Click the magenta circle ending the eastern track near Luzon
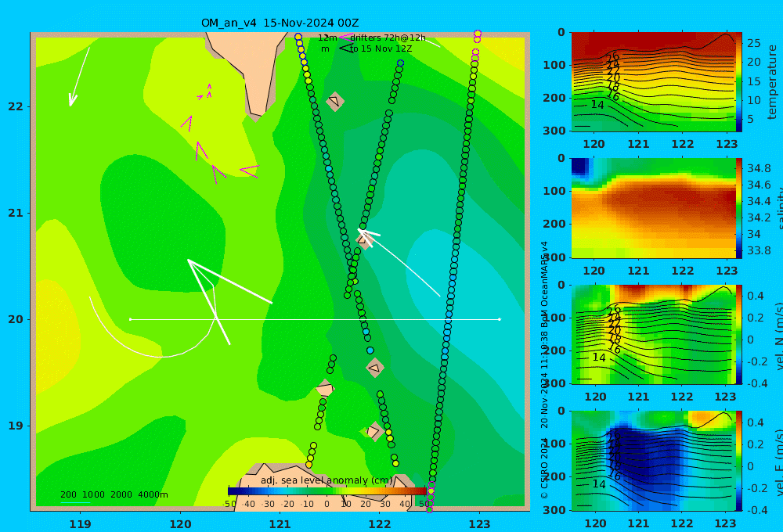The width and height of the screenshot is (783, 532). (429, 509)
